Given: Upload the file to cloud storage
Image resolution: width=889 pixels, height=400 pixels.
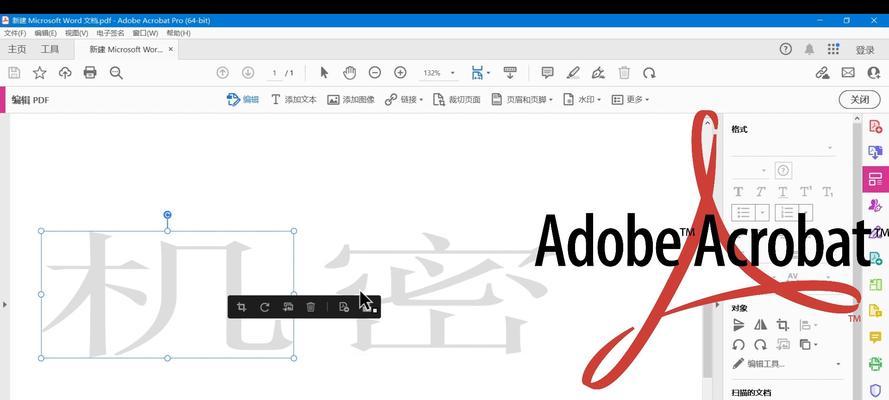Looking at the screenshot, I should coord(65,73).
